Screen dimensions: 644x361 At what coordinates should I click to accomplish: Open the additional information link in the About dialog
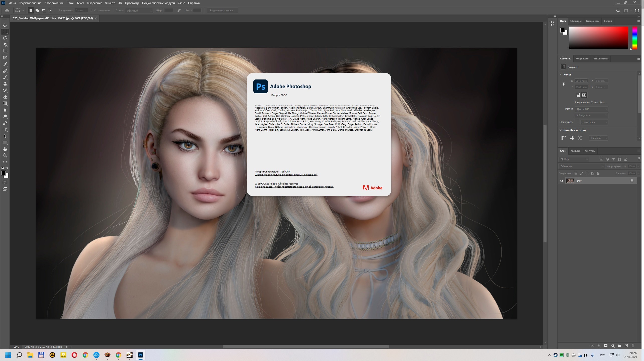tap(286, 175)
